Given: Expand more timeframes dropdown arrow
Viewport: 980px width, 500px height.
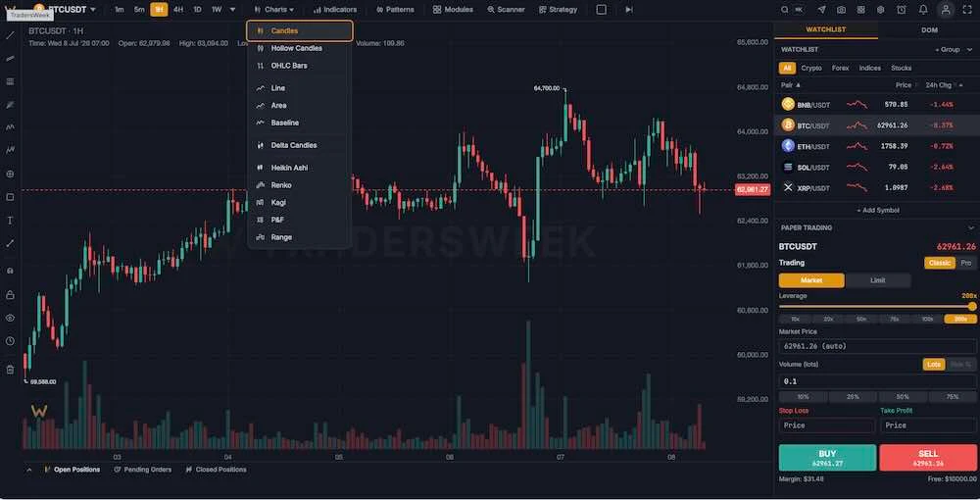Looking at the screenshot, I should (232, 10).
